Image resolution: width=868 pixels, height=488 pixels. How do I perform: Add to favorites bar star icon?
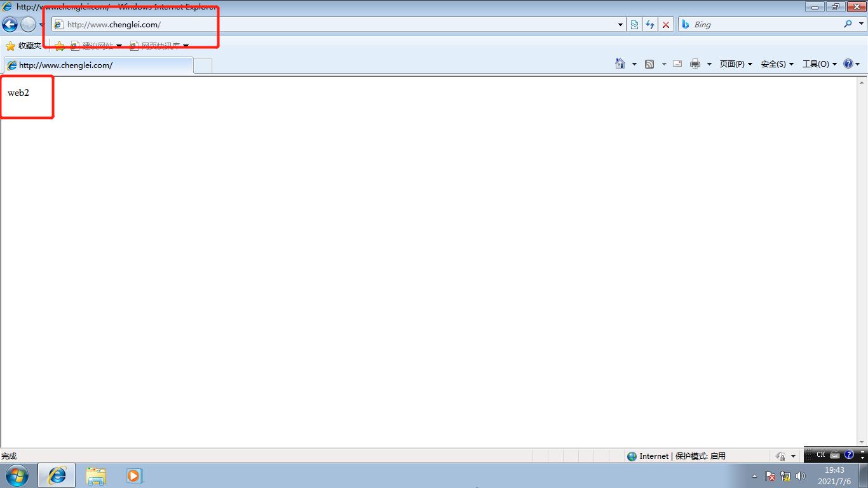[x=59, y=46]
